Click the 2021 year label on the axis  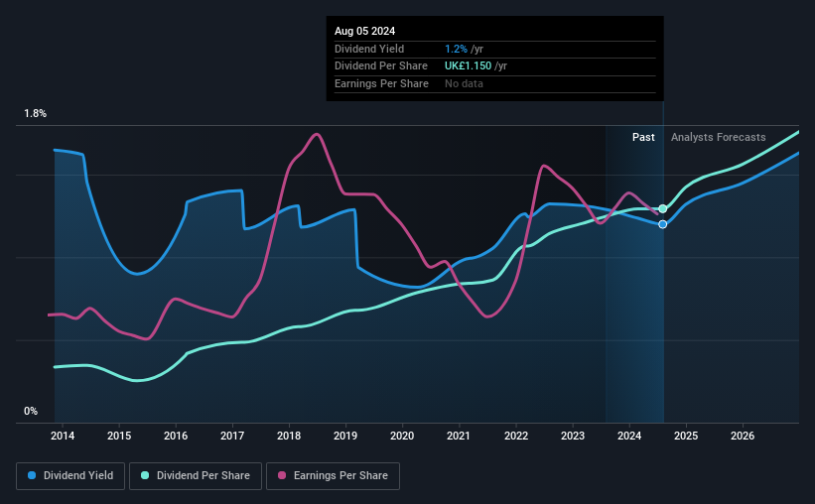pyautogui.click(x=459, y=436)
